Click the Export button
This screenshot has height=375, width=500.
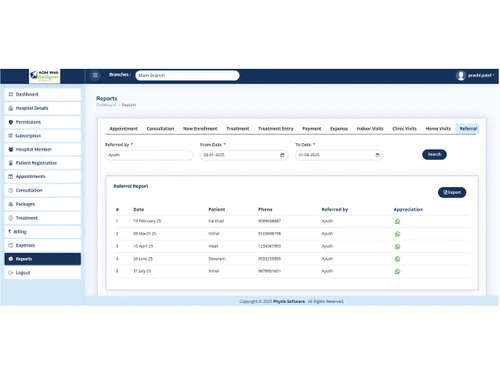point(452,192)
